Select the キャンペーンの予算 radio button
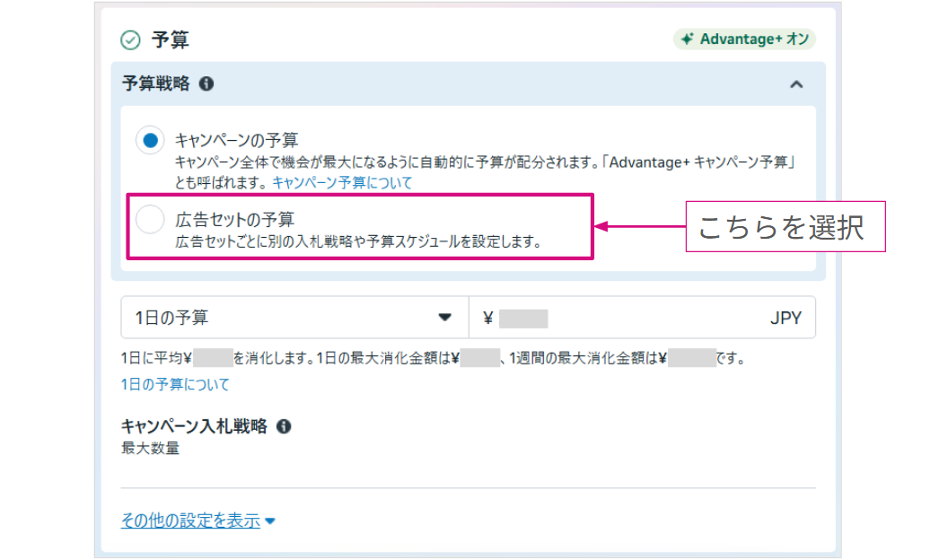This screenshot has height=560, width=930. coord(151,140)
